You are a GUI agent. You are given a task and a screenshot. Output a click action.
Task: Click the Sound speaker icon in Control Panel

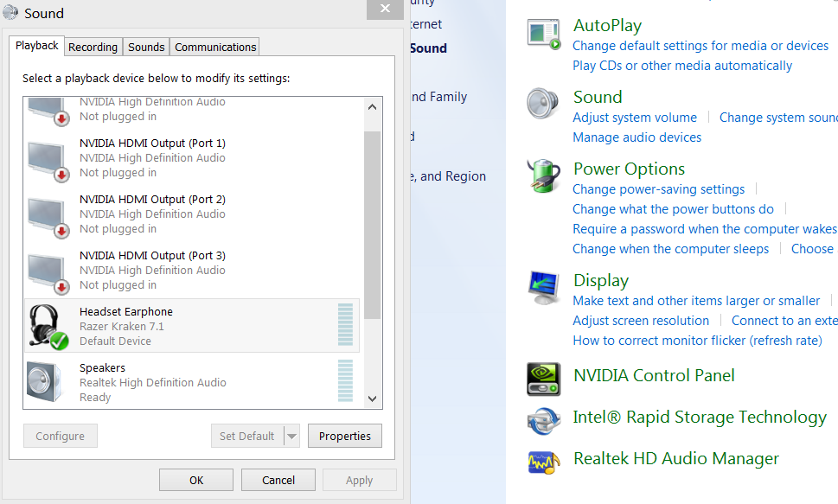tap(542, 103)
